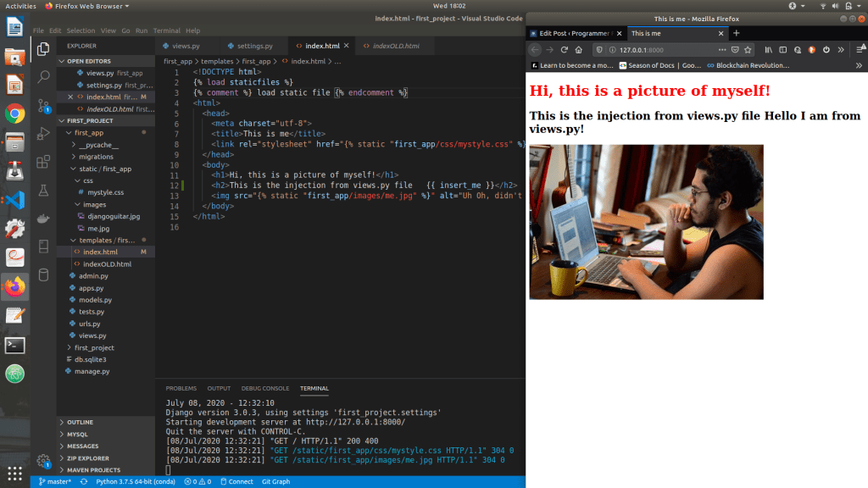Click the Firefox home button
The width and height of the screenshot is (868, 488).
point(580,49)
